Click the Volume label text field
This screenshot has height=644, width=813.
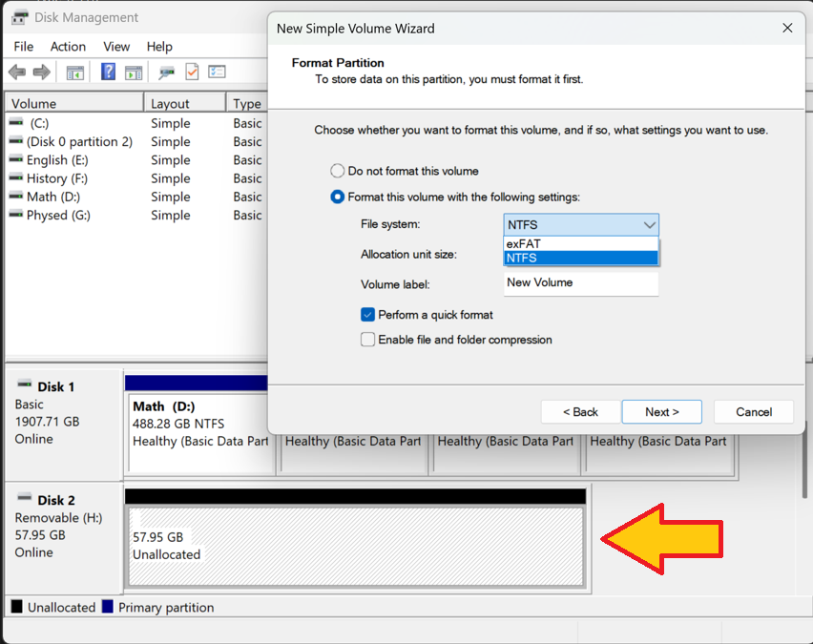tap(580, 283)
